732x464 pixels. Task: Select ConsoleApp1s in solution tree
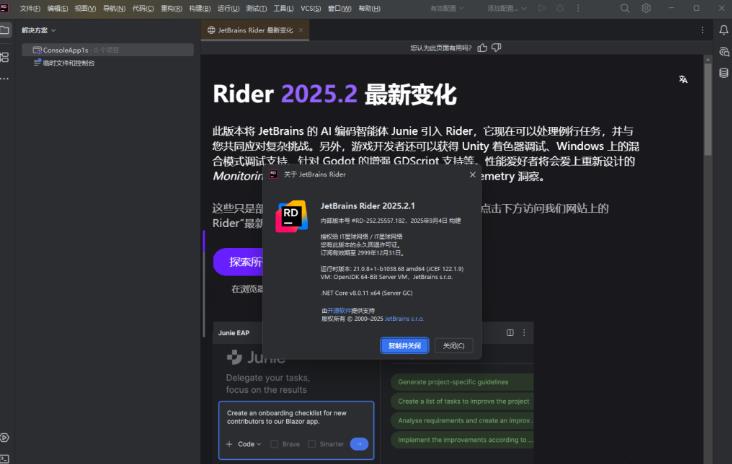point(108,50)
